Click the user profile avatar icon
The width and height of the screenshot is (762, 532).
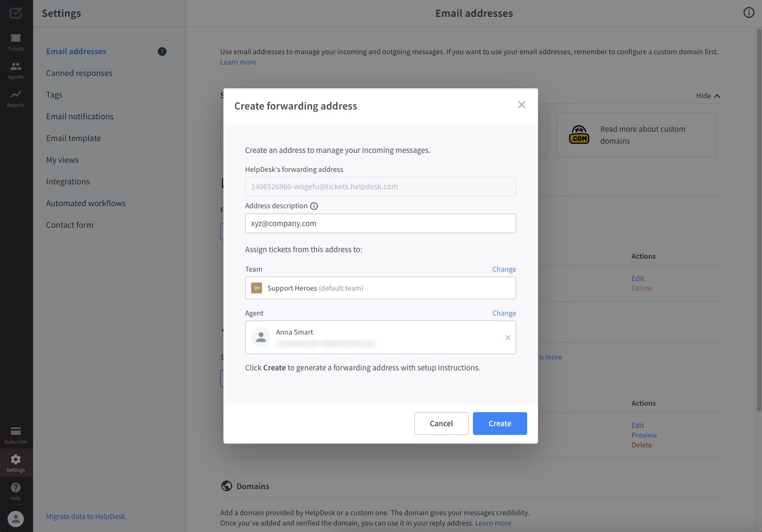[16, 519]
